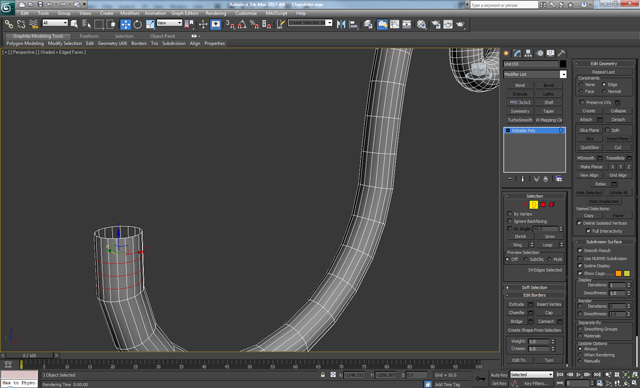The width and height of the screenshot is (640, 388).
Task: Open the orange Show Cage color swatch
Action: [x=618, y=273]
